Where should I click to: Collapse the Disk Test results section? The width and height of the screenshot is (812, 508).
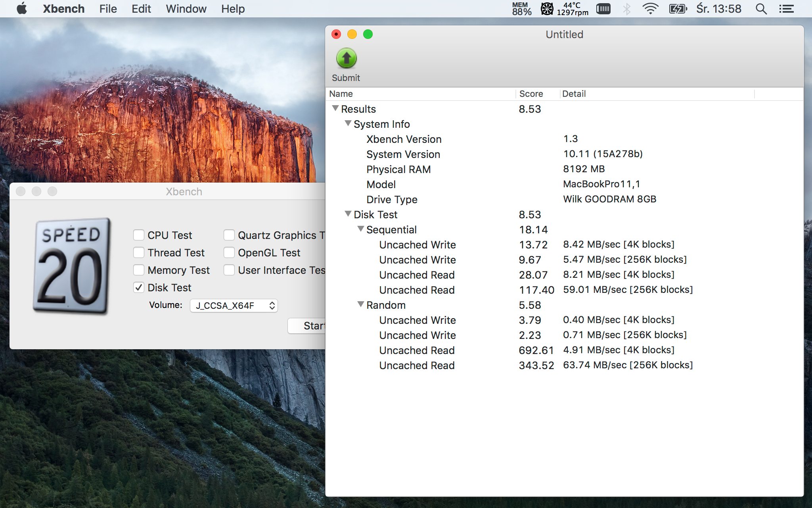[348, 214]
